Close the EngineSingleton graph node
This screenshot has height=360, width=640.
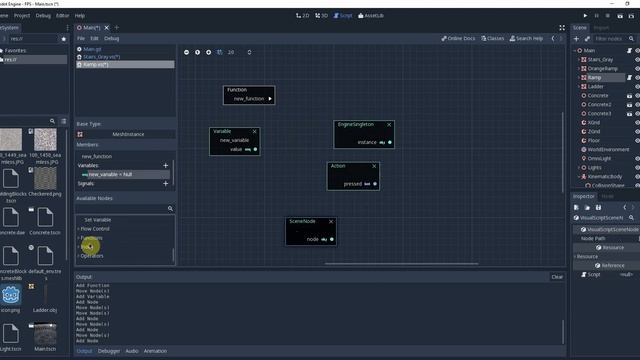point(389,124)
